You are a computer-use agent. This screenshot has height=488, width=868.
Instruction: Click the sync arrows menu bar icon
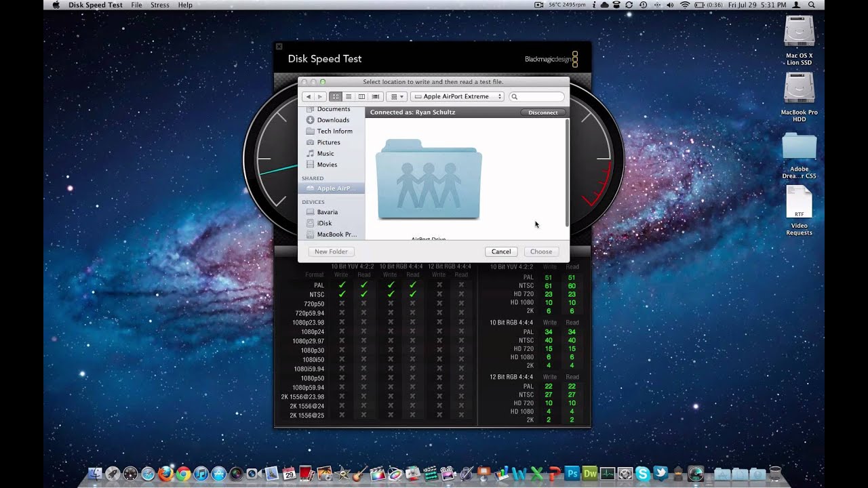629,5
